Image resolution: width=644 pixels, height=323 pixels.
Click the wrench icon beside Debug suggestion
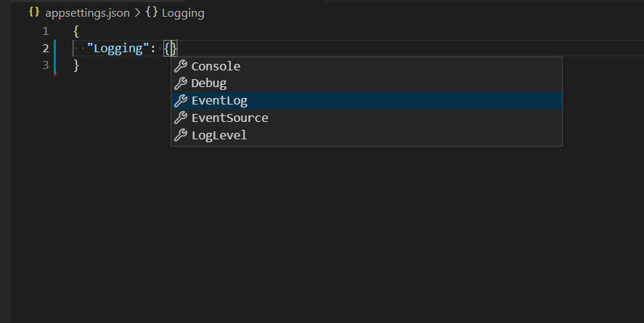(x=181, y=83)
